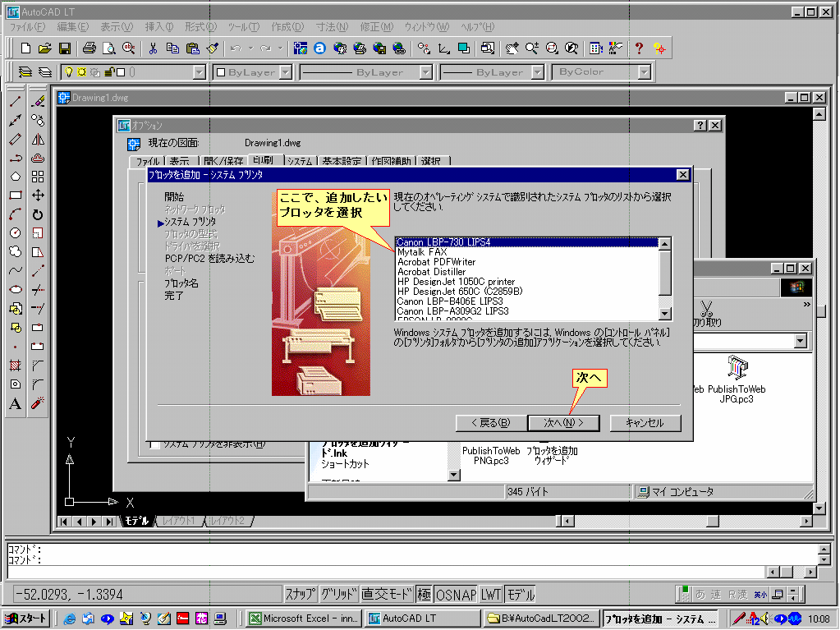Select the Hatch tool in the Draw toolbar
Image resolution: width=840 pixels, height=630 pixels.
[16, 366]
